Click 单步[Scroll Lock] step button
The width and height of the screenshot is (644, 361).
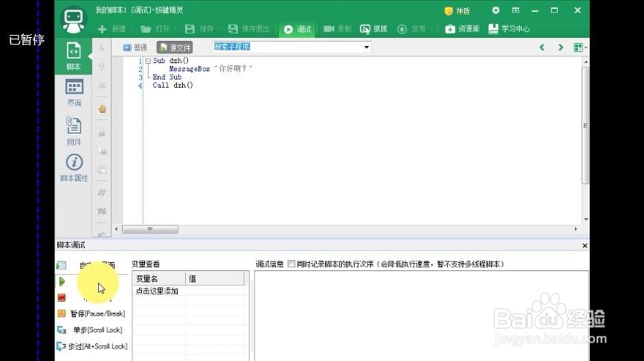(x=89, y=331)
